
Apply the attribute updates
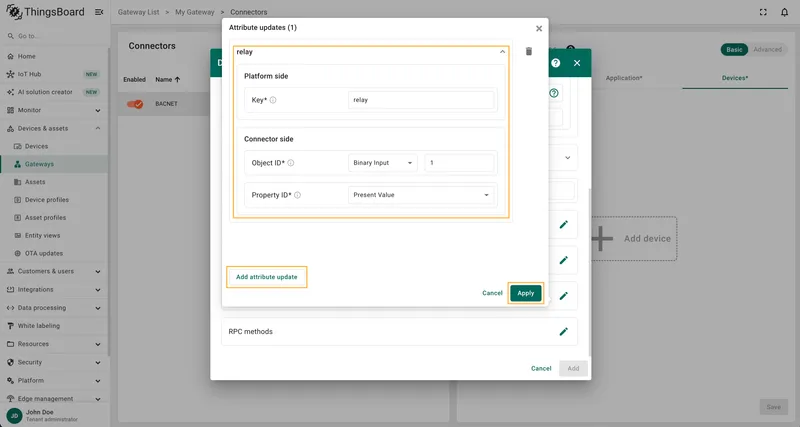(526, 293)
